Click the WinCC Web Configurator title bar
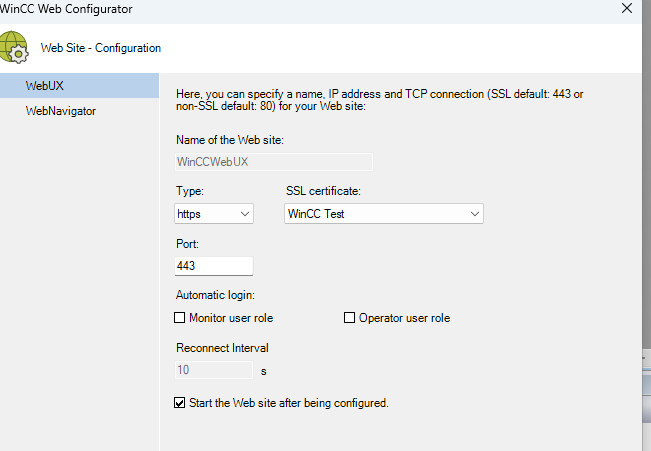 pyautogui.click(x=300, y=9)
